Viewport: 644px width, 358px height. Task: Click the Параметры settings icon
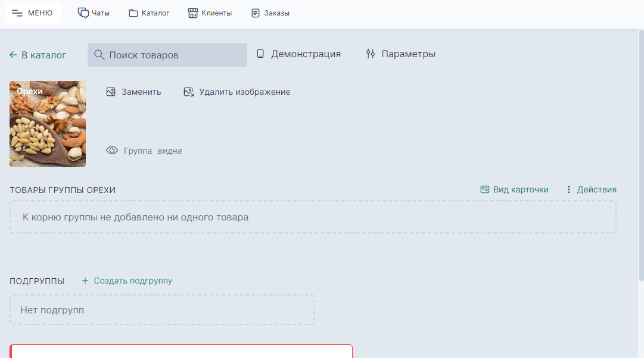click(x=370, y=54)
